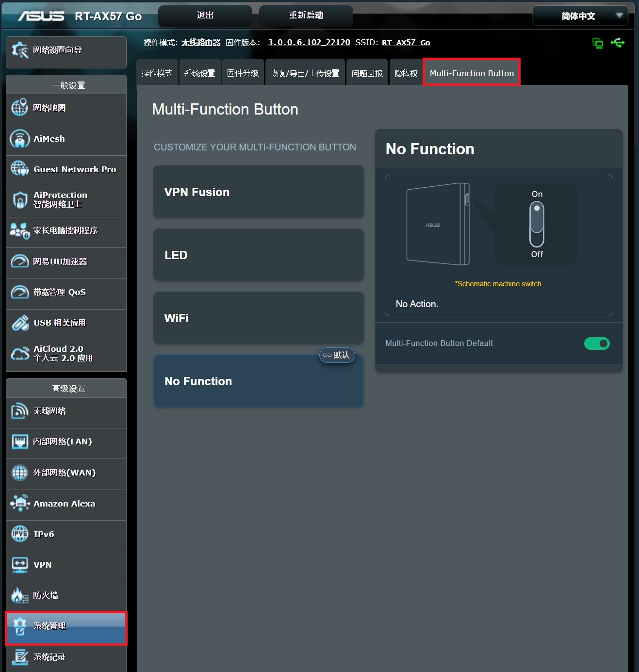Click the WAN globe icon
The image size is (639, 672).
point(19,472)
